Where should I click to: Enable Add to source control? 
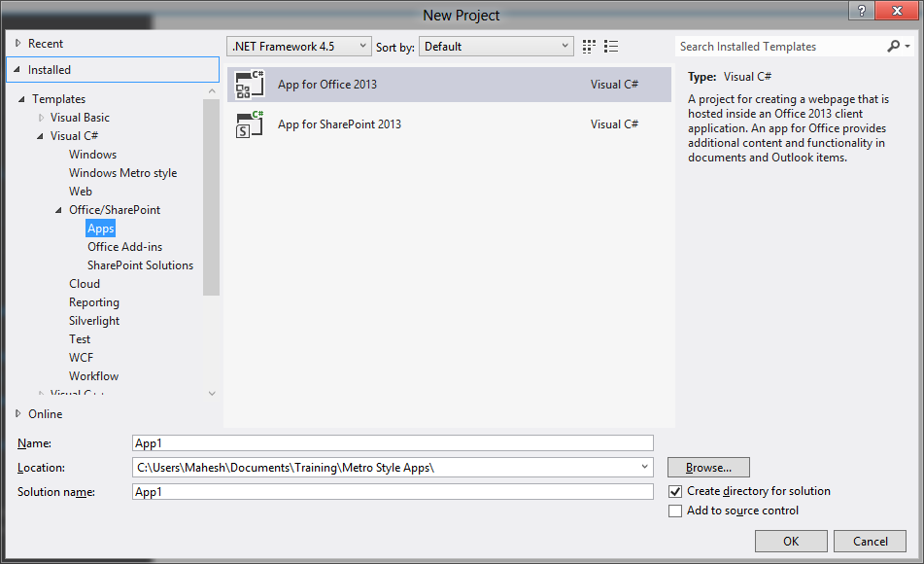pyautogui.click(x=675, y=511)
